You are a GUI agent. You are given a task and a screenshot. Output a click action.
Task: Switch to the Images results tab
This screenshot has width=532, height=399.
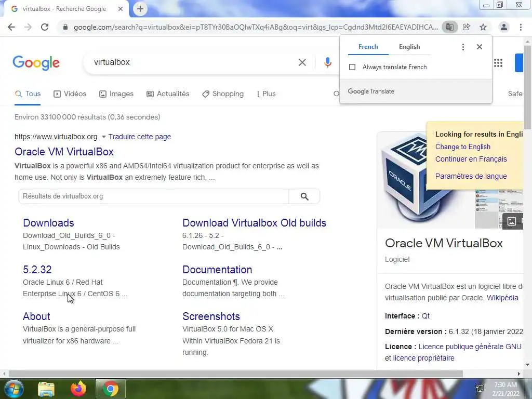coord(116,94)
